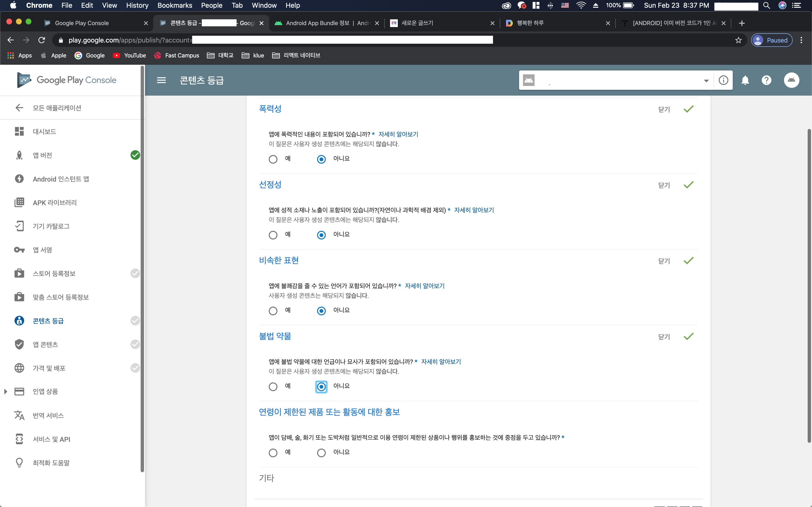Open 앱 서명 key icon item
The image size is (812, 507).
point(42,250)
